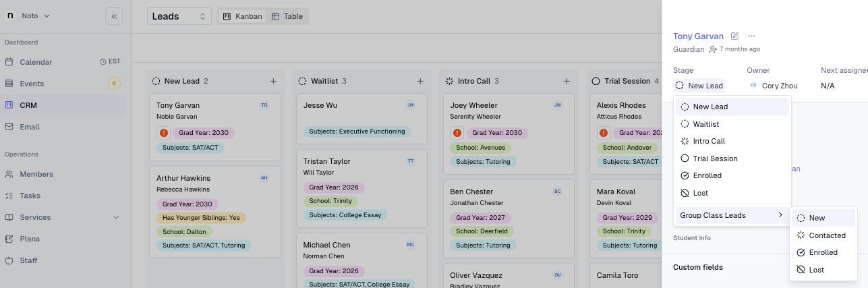Open the Alexis Rhodes card
This screenshot has width=868, height=288.
coord(625,134)
